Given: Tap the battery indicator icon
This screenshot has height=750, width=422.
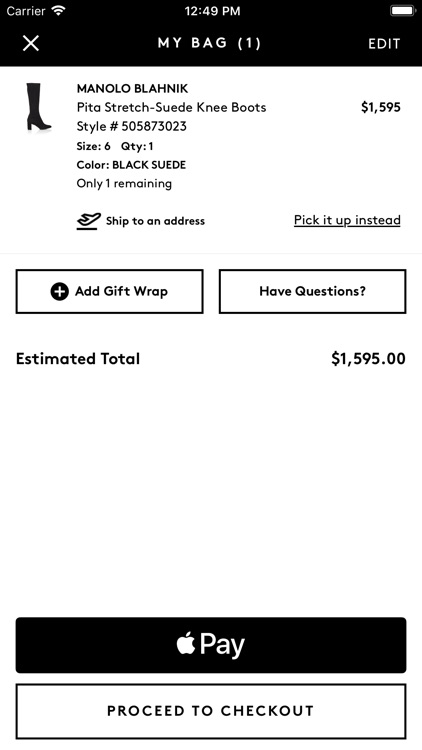Looking at the screenshot, I should [x=403, y=11].
